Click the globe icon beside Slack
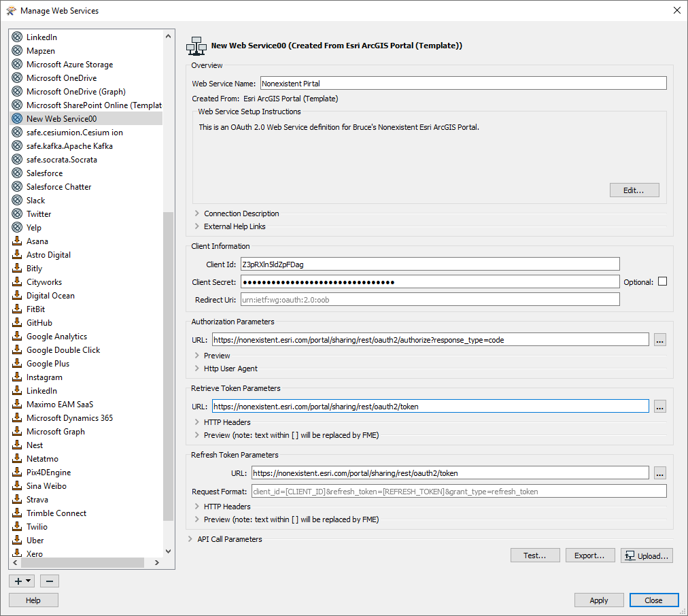 [x=17, y=200]
